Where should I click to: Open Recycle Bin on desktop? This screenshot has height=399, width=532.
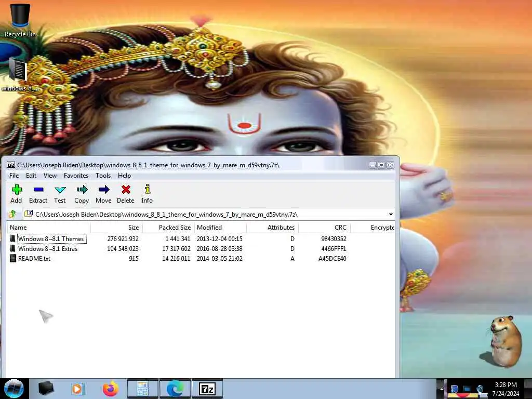(x=20, y=20)
